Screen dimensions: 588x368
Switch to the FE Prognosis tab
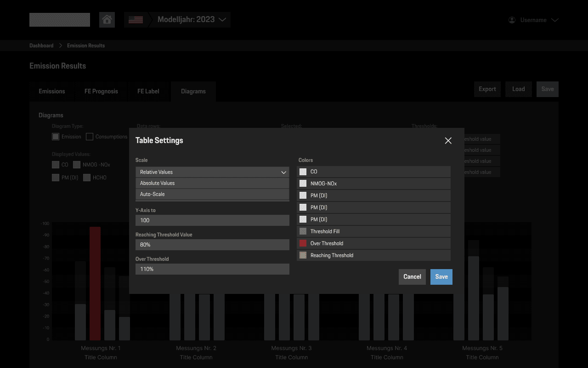pyautogui.click(x=101, y=91)
